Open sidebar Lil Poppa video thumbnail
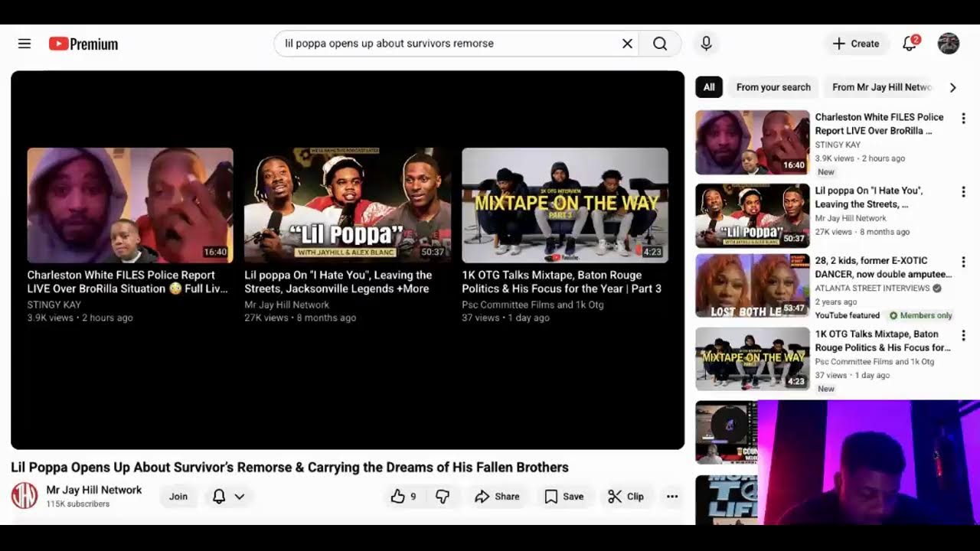Screen dimensions: 980x551 753,215
